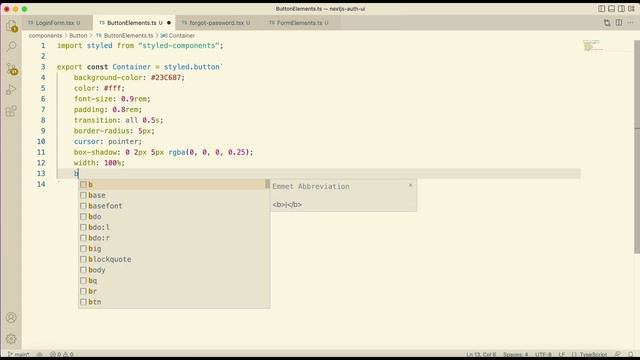Click 'components' in the breadcrumb
The width and height of the screenshot is (640, 360).
pyautogui.click(x=45, y=36)
